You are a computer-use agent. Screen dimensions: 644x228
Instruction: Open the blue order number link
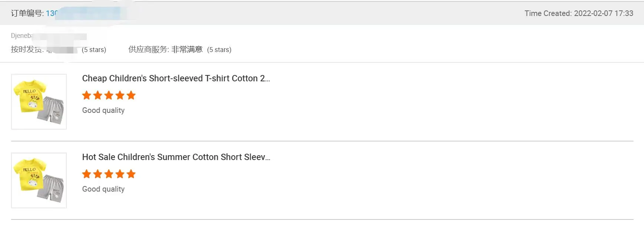(52, 13)
